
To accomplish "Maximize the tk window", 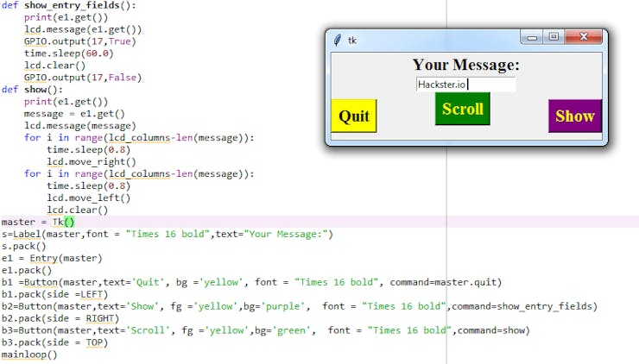I will [554, 37].
